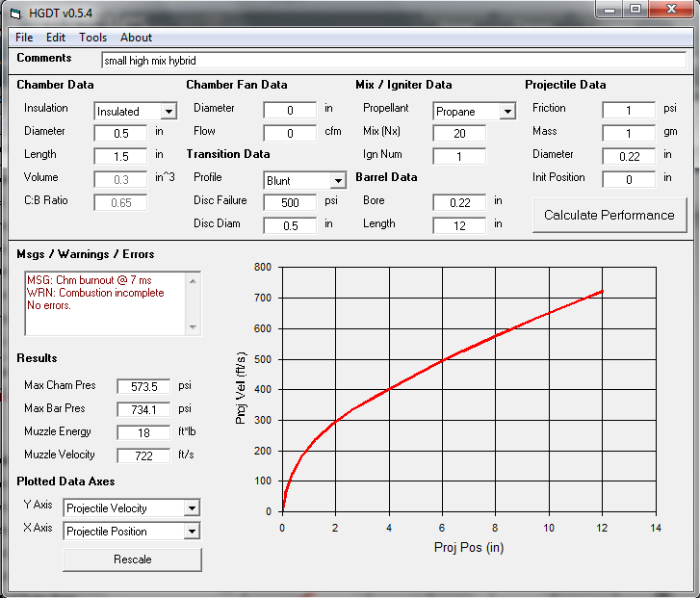
Task: Click the Mix (Nx) input field
Action: tap(459, 133)
